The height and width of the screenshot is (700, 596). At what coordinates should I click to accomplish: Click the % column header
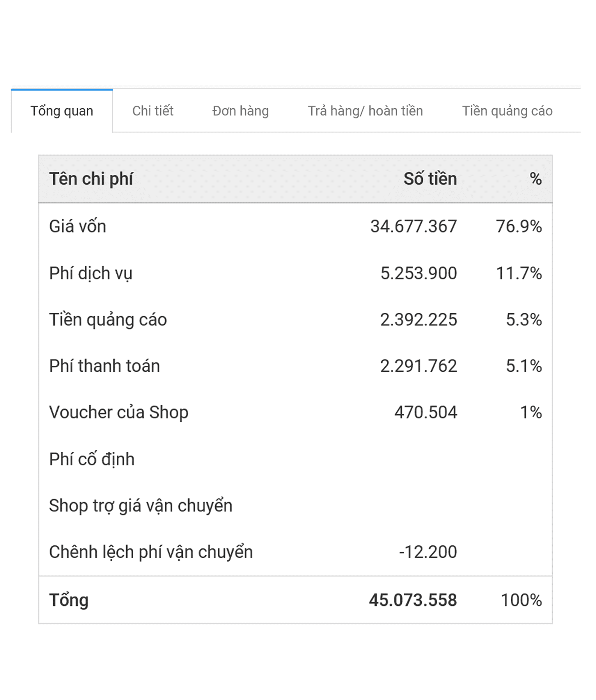pyautogui.click(x=535, y=179)
